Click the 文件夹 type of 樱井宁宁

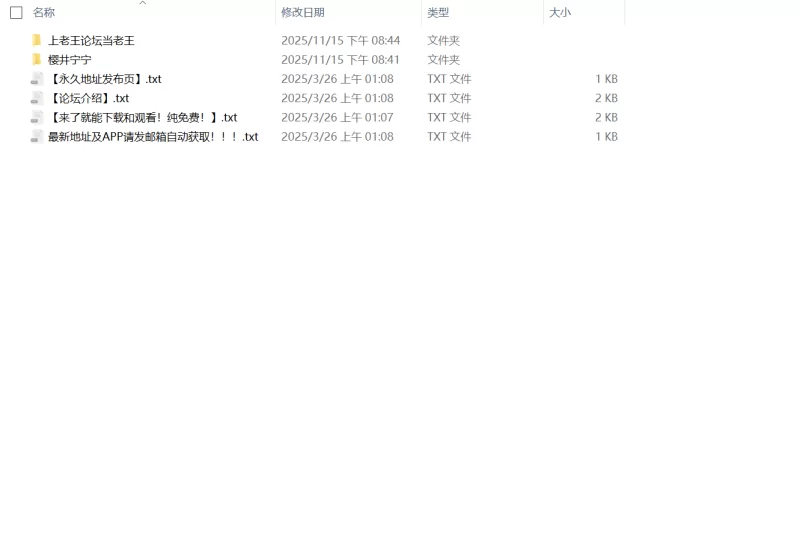pyautogui.click(x=443, y=60)
